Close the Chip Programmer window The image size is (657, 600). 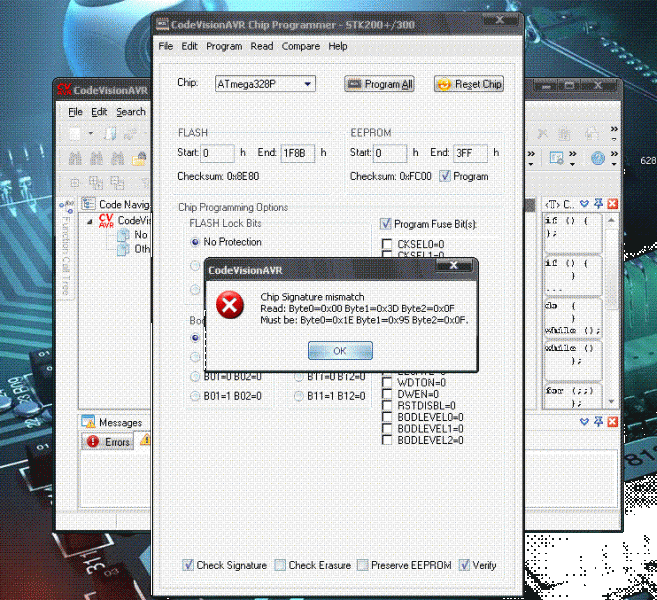500,20
